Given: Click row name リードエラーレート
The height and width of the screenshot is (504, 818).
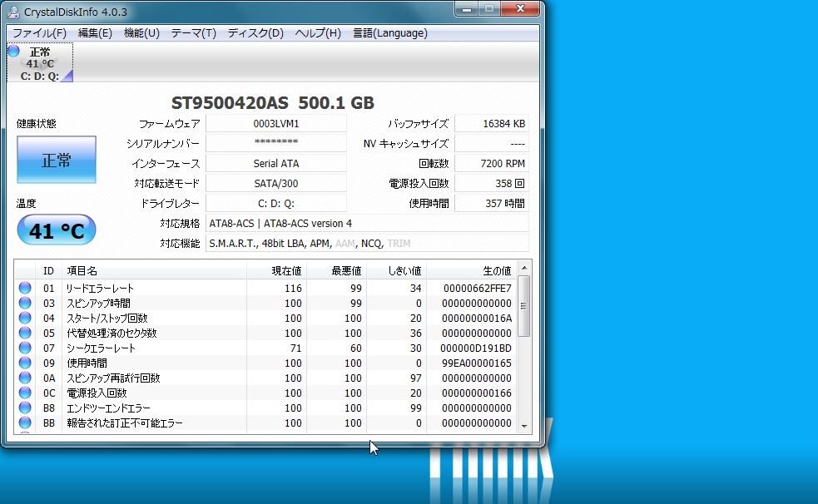Looking at the screenshot, I should (x=100, y=289).
